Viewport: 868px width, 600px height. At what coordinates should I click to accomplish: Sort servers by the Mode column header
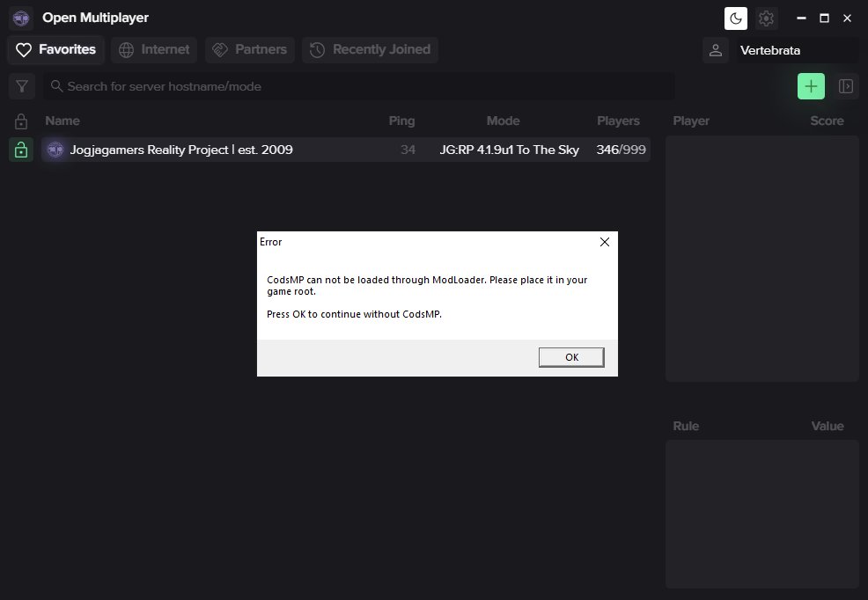pyautogui.click(x=504, y=121)
